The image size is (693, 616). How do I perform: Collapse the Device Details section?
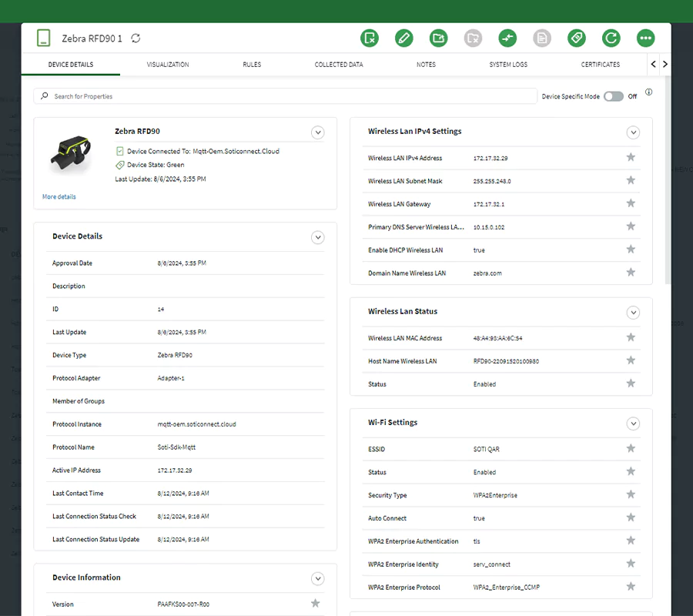(x=318, y=237)
